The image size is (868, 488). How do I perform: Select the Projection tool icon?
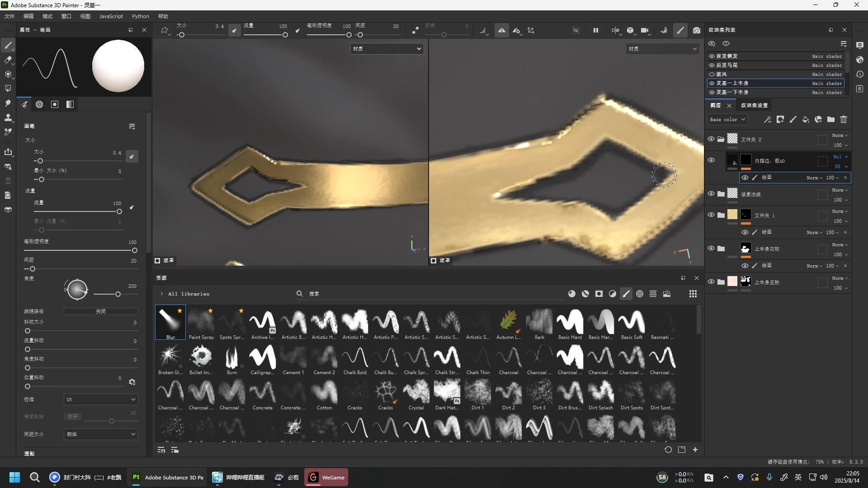click(8, 74)
